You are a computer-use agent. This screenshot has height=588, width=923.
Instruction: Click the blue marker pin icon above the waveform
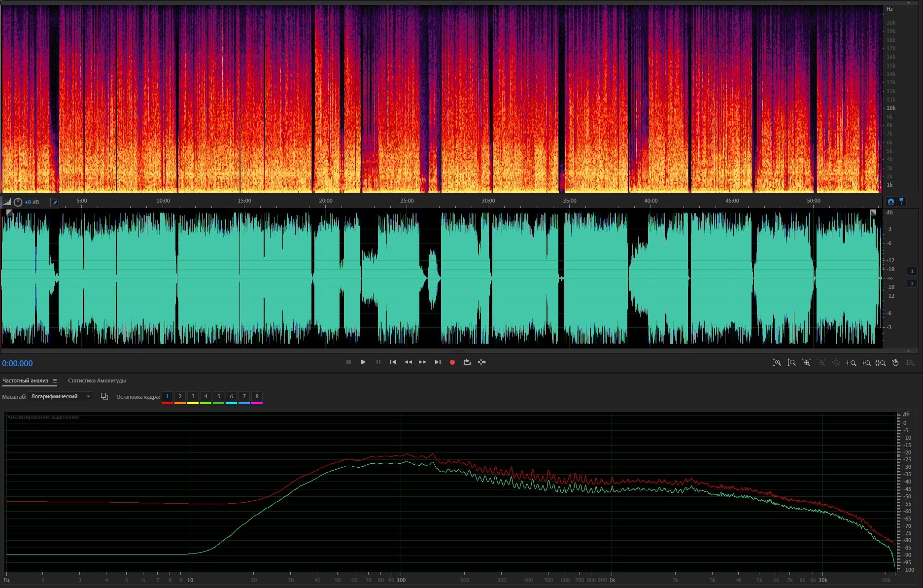(x=902, y=202)
